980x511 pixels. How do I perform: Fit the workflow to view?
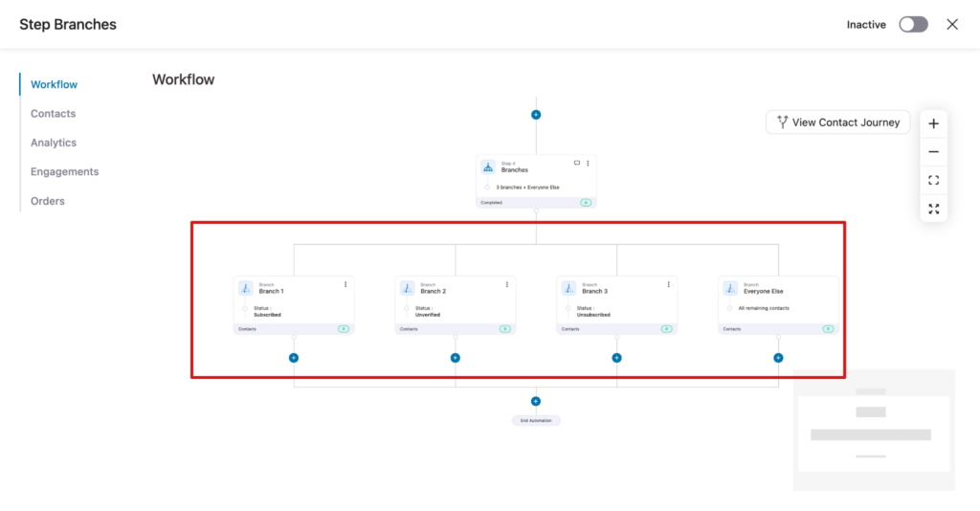933,181
